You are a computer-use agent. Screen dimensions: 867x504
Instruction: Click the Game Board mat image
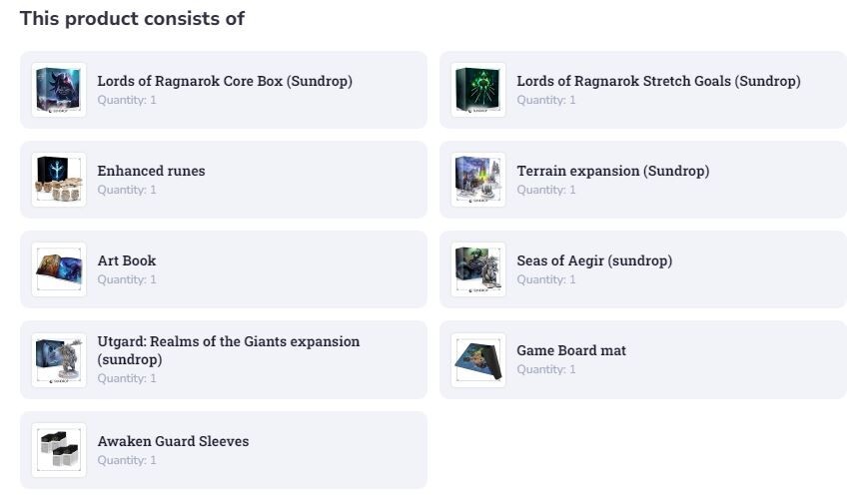478,359
